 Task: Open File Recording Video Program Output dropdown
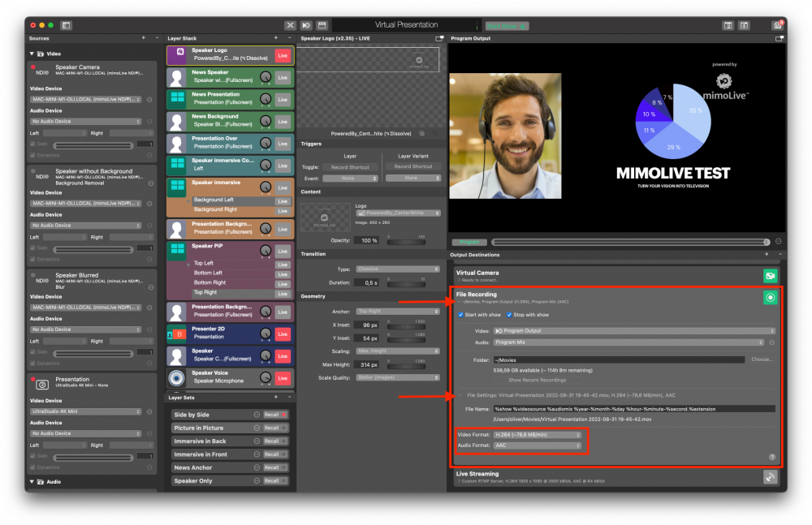[x=634, y=331]
